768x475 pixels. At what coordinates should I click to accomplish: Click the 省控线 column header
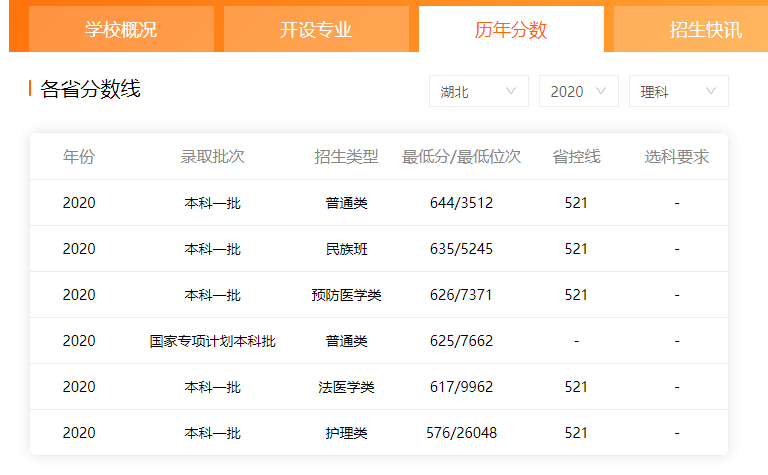pos(576,157)
